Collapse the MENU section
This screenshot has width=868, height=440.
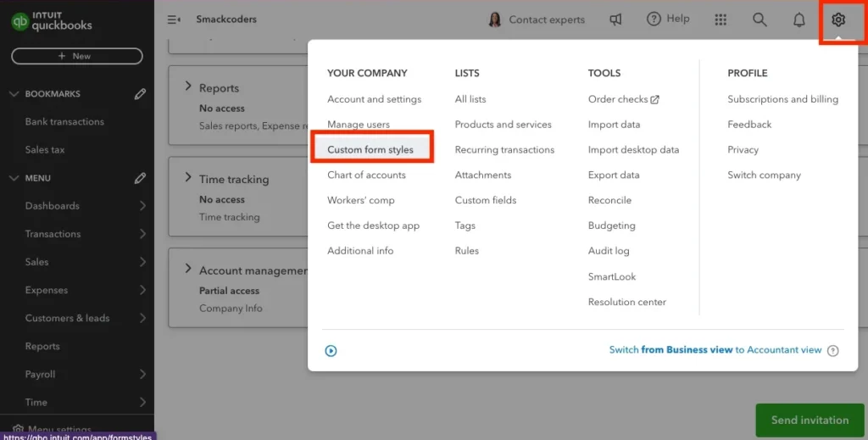(14, 178)
